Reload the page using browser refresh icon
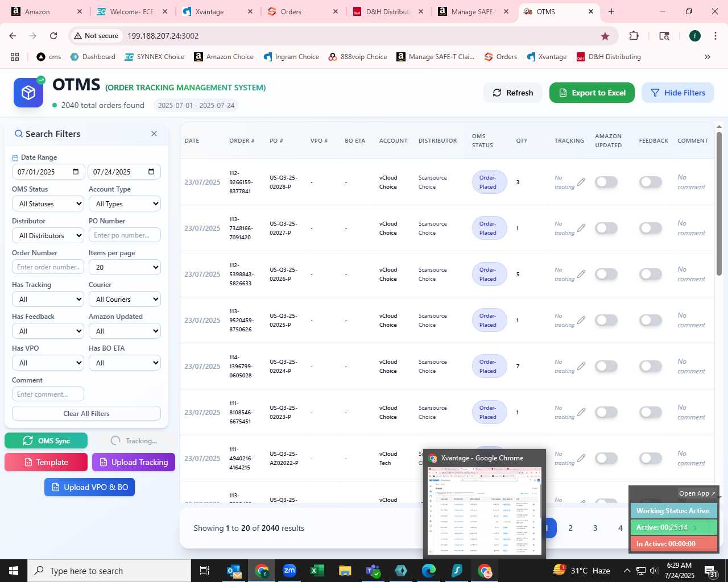Screen dimensions: 728x582 (x=53, y=36)
